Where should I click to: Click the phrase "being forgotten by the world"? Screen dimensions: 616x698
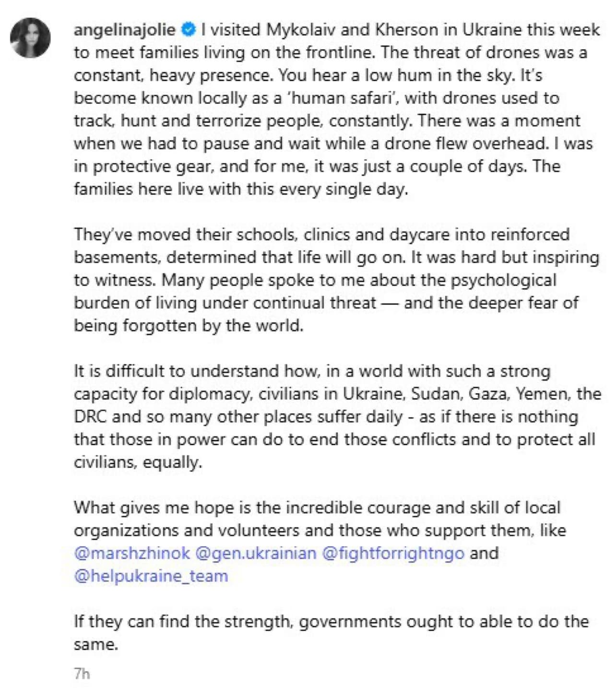click(x=189, y=326)
